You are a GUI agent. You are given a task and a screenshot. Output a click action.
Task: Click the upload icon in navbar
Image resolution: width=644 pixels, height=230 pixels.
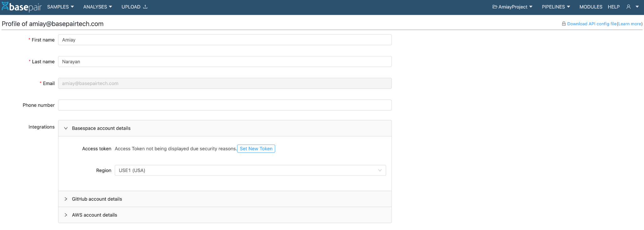coord(145,7)
